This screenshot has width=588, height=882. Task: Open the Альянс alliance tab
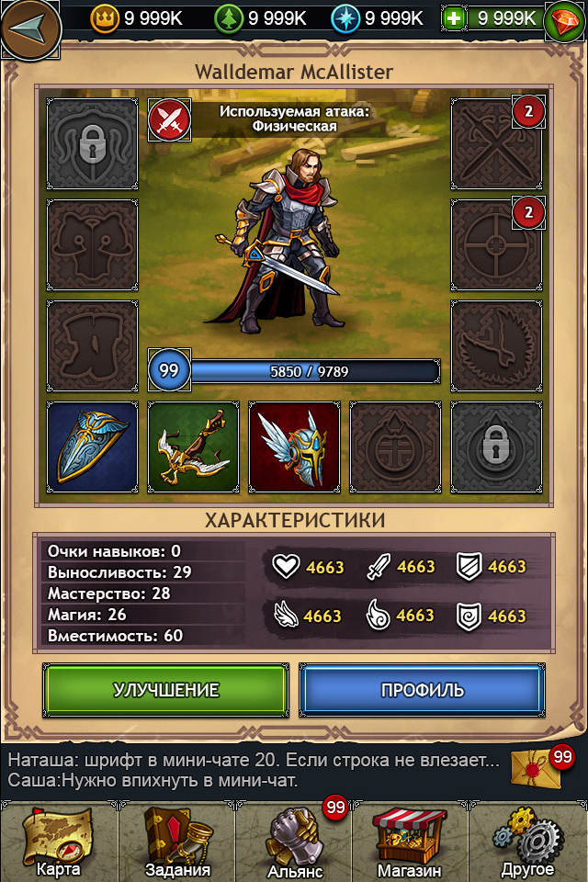(294, 842)
